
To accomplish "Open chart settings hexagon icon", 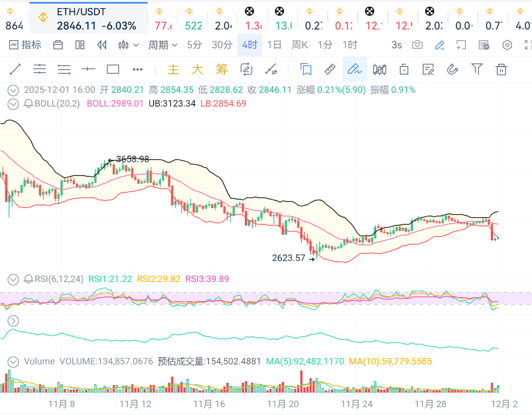I will coord(507,45).
